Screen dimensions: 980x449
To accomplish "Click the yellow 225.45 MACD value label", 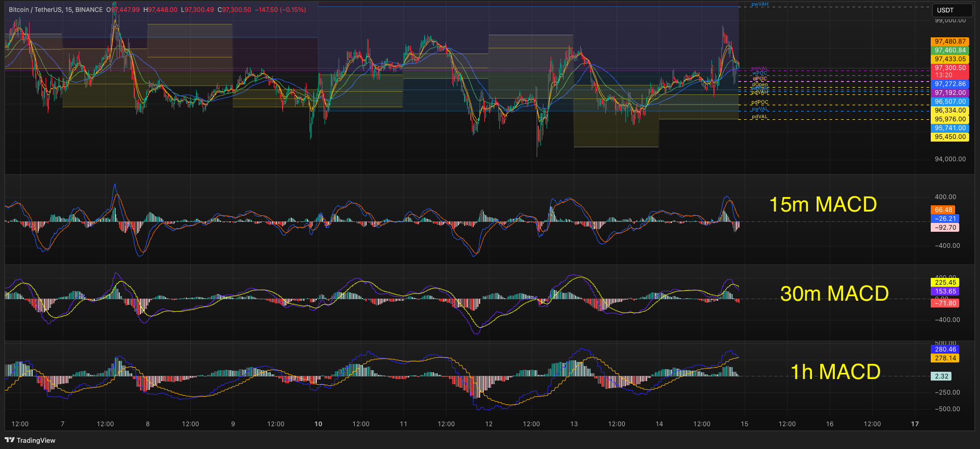I will pos(945,283).
